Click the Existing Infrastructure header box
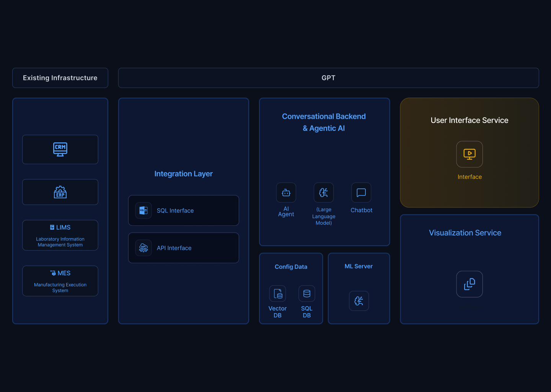The width and height of the screenshot is (551, 392). [x=60, y=78]
